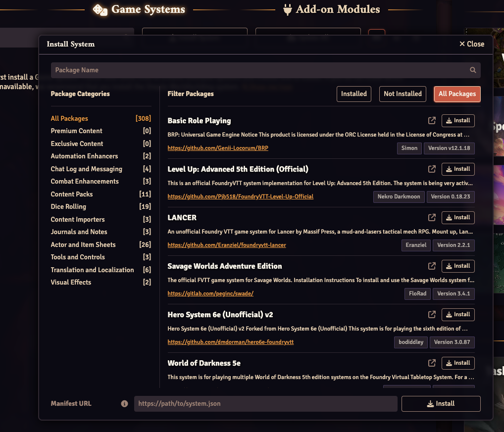Screen dimensions: 504x432
Task: Open external link icon for World of Darkness 5e
Action: coord(431,362)
